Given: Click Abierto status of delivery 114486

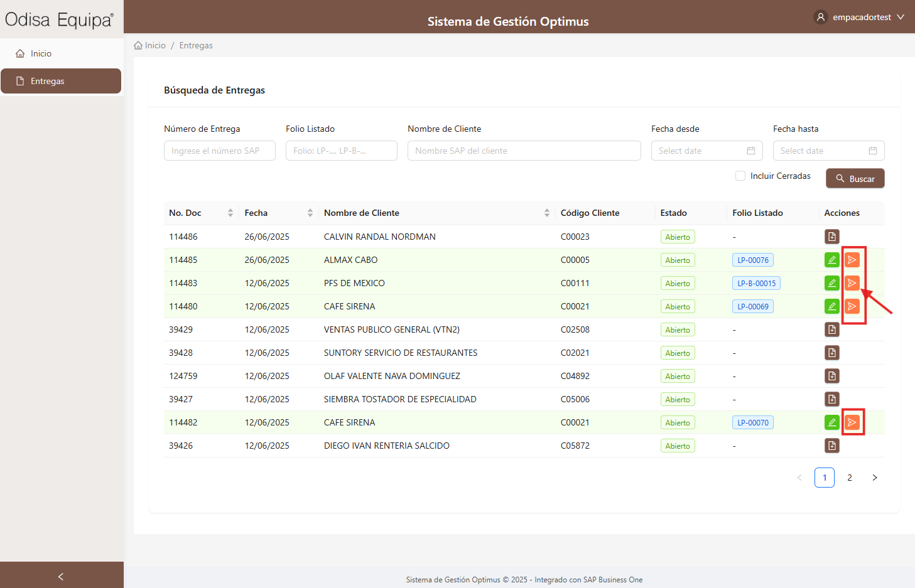Looking at the screenshot, I should coord(678,237).
